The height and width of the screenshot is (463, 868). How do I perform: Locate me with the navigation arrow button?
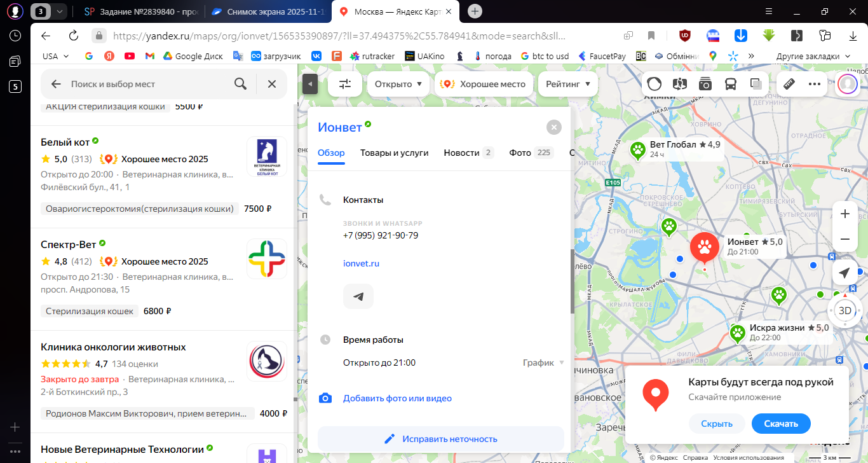point(844,273)
